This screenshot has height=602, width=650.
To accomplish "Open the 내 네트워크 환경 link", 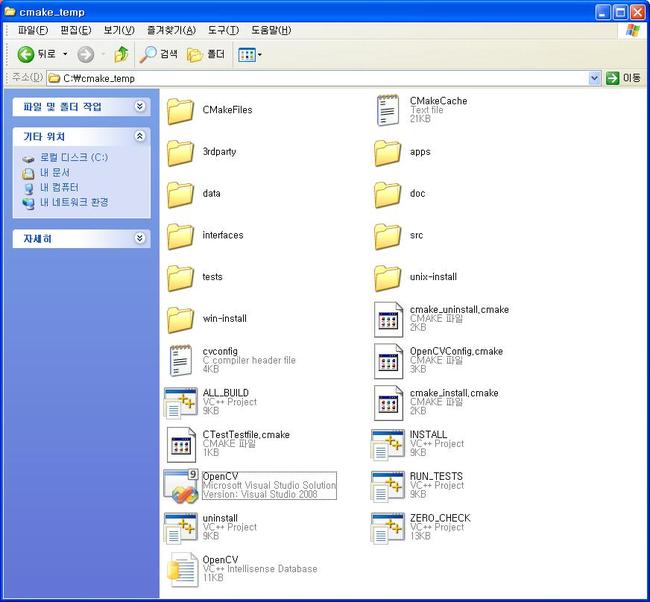I will (74, 202).
